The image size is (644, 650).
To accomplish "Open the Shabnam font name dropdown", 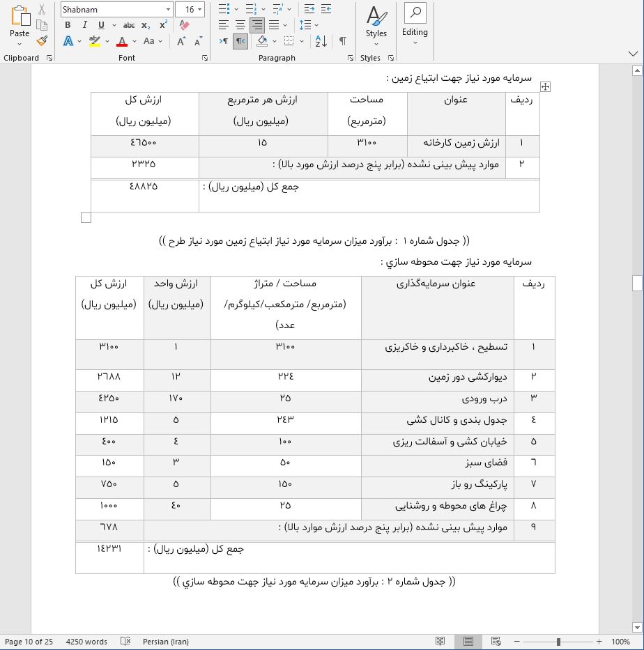I will tap(168, 10).
